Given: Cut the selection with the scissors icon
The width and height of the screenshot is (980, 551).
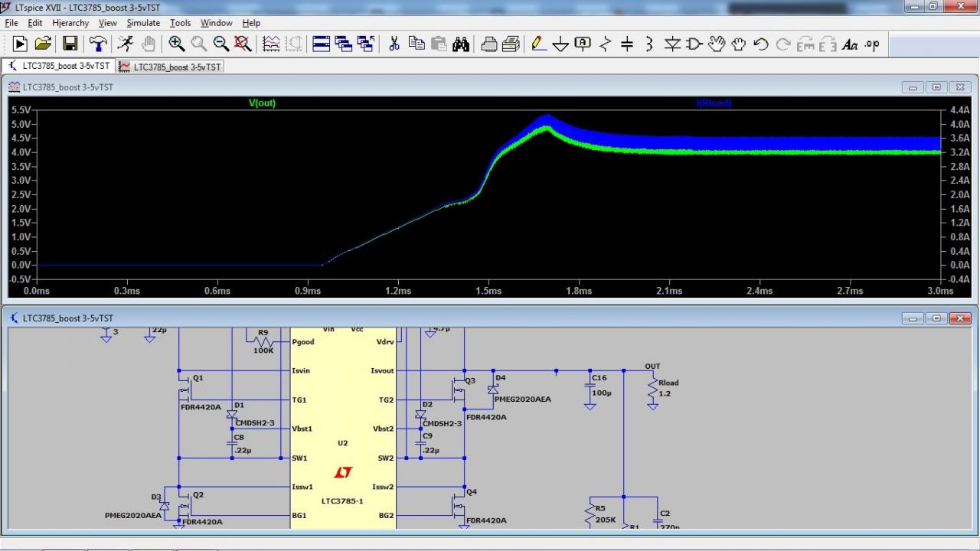Looking at the screenshot, I should [394, 44].
